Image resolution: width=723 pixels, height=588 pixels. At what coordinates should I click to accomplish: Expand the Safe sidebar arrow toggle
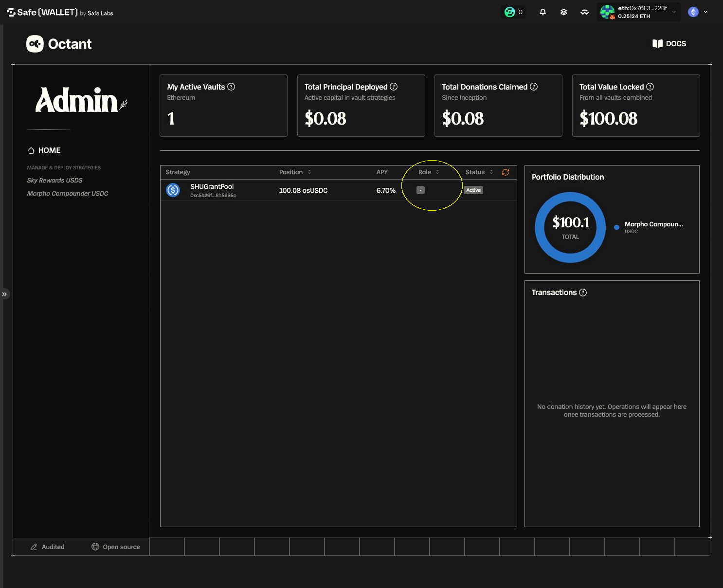click(x=4, y=294)
